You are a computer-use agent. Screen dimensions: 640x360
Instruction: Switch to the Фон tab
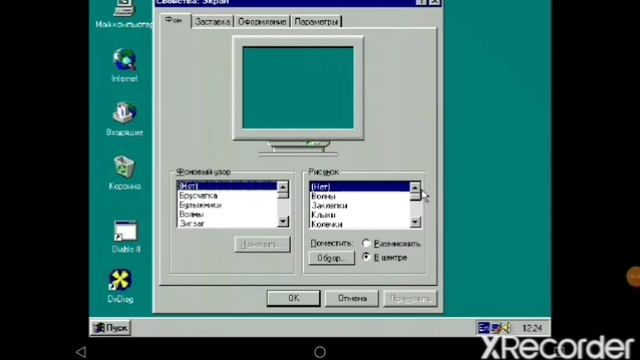click(175, 20)
